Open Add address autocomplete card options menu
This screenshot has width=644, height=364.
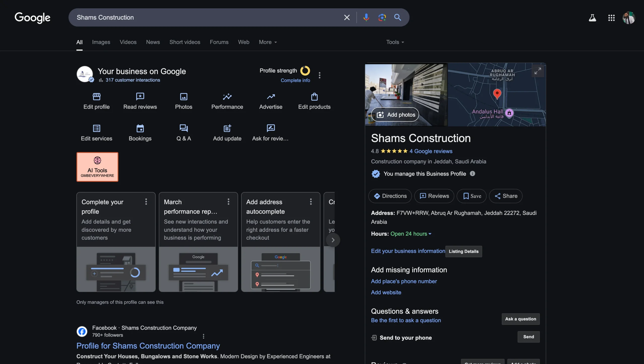[x=311, y=201]
